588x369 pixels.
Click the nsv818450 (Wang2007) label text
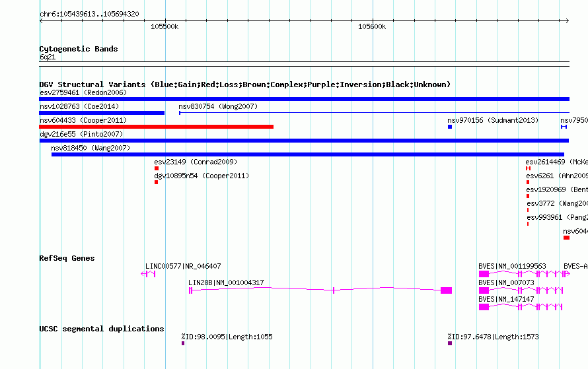point(91,148)
